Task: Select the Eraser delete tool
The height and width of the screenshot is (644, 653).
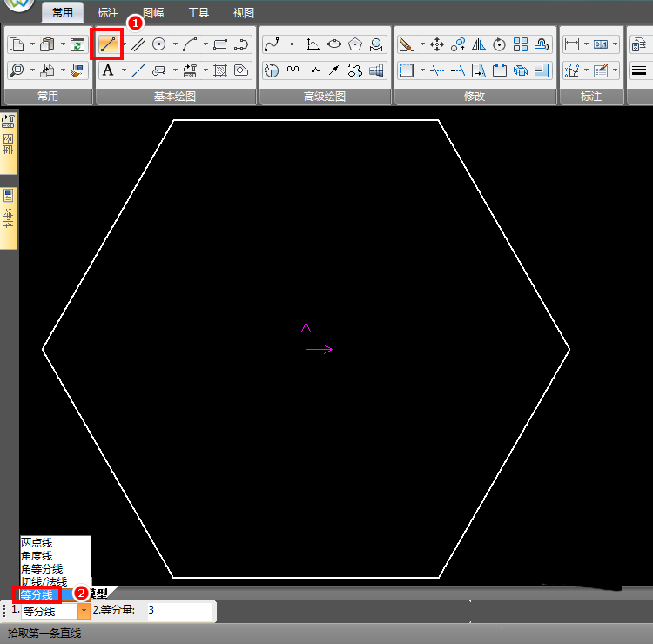Action: point(406,44)
